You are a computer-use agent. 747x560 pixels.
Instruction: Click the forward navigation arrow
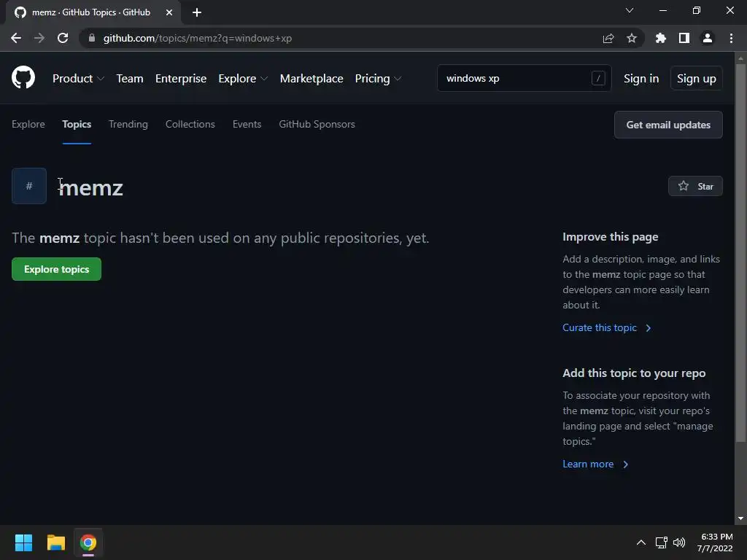(39, 38)
